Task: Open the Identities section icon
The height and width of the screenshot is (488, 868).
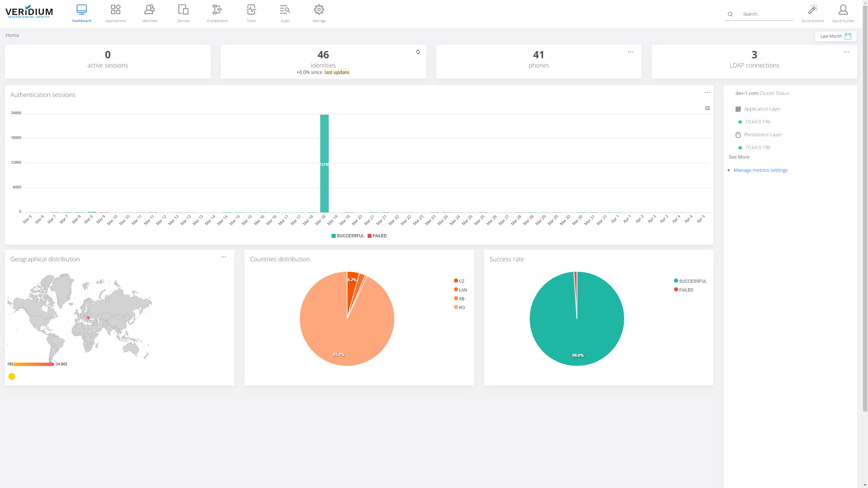Action: [x=149, y=10]
